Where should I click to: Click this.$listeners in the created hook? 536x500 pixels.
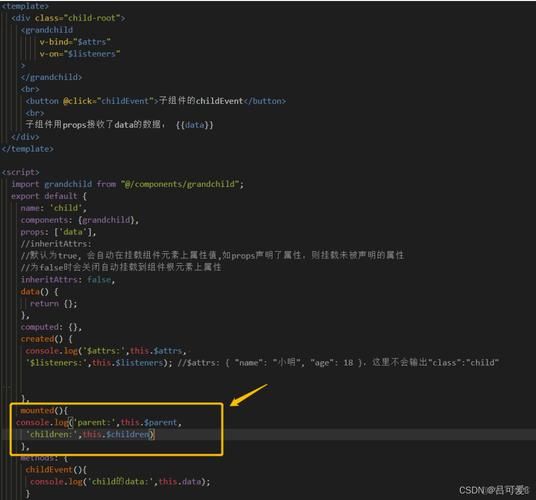pyautogui.click(x=128, y=363)
